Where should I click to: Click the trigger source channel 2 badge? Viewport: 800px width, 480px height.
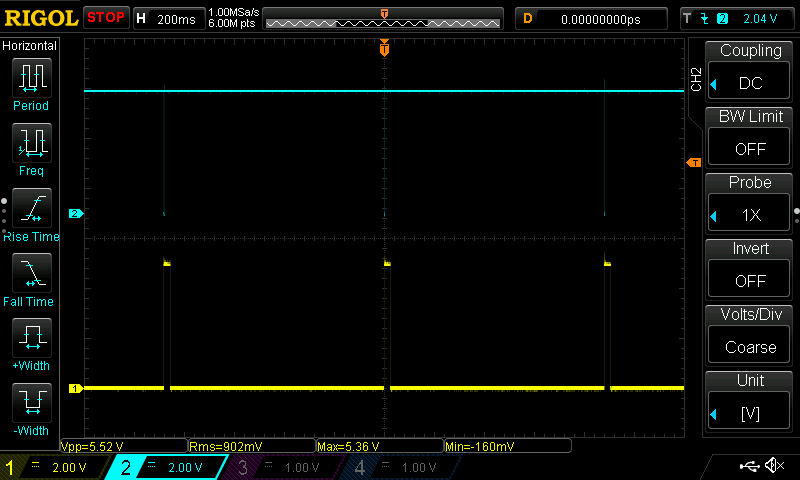click(x=722, y=19)
